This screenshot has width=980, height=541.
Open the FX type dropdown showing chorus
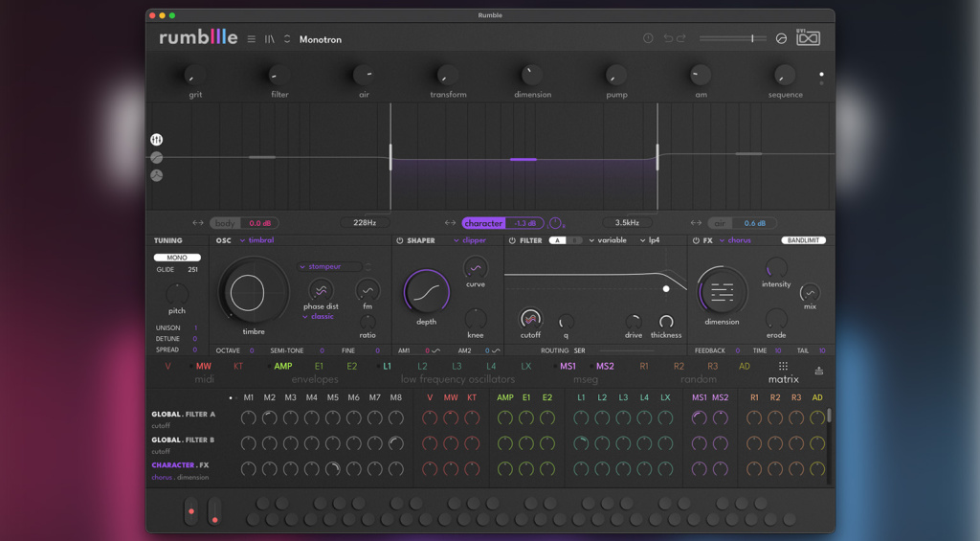(735, 240)
